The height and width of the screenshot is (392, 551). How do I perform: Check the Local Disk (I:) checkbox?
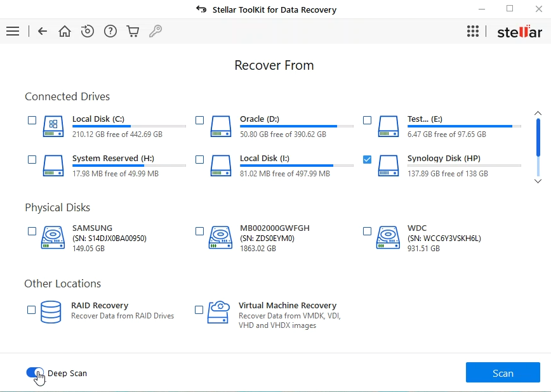[x=199, y=159]
